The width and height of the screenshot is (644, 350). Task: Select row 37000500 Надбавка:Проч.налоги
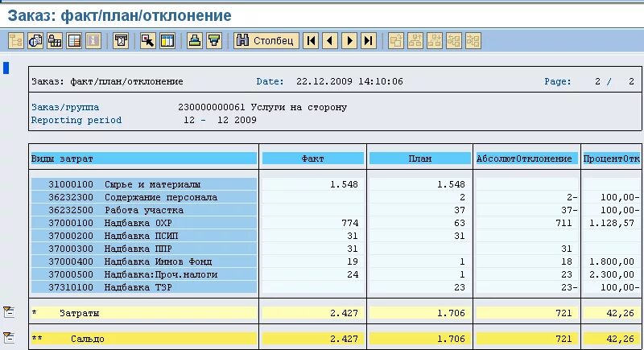[144, 274]
